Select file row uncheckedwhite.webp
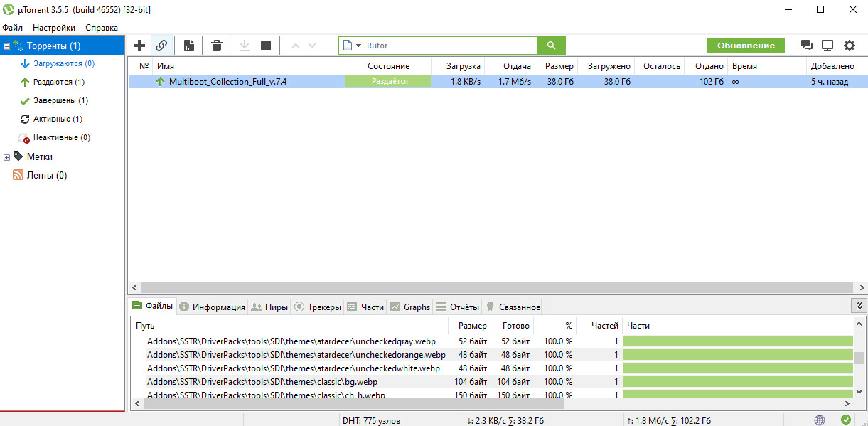 tap(492, 368)
